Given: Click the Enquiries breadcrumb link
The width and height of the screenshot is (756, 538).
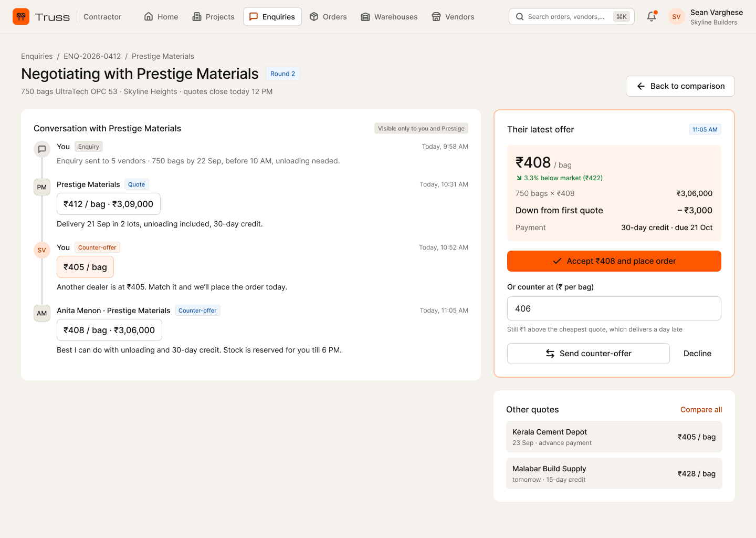Looking at the screenshot, I should (37, 56).
